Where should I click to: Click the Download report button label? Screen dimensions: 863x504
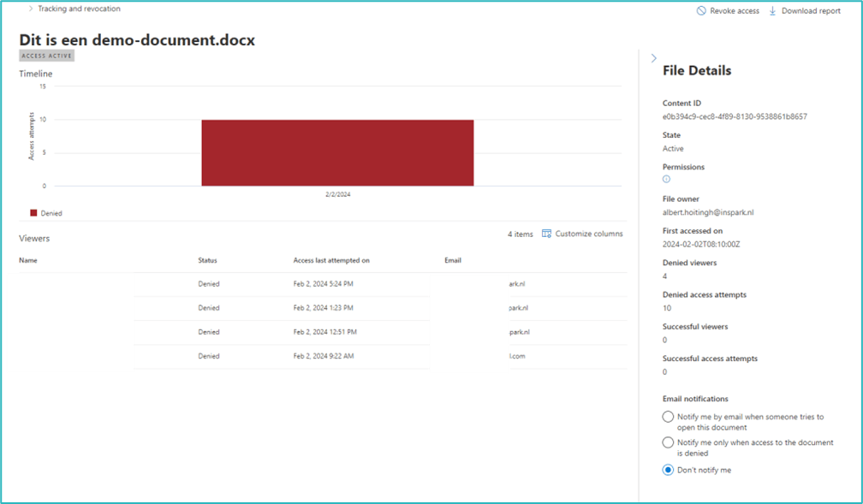811,11
